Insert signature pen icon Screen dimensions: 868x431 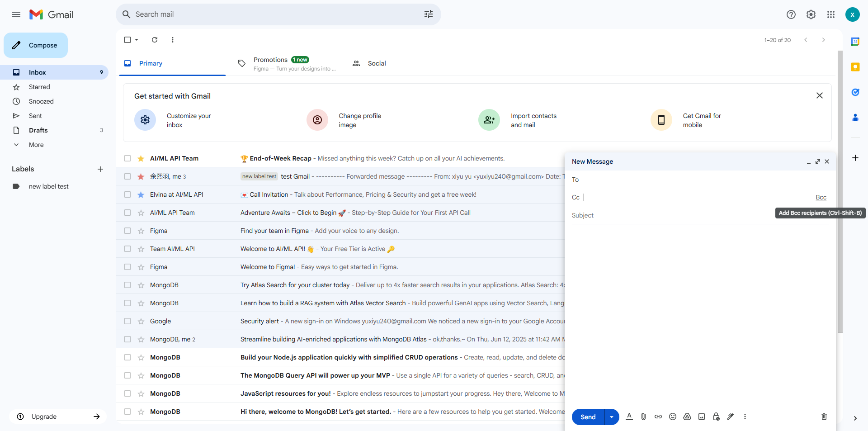coord(731,417)
